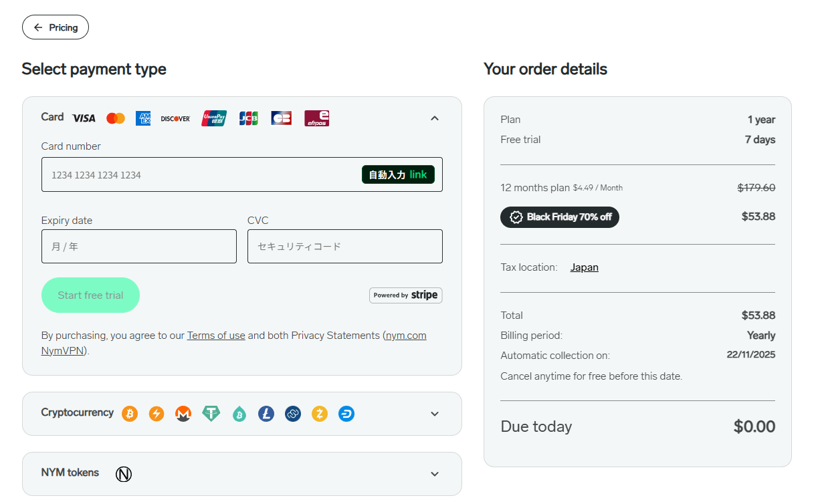Click the Mastercard logo
The width and height of the screenshot is (818, 504).
point(116,118)
